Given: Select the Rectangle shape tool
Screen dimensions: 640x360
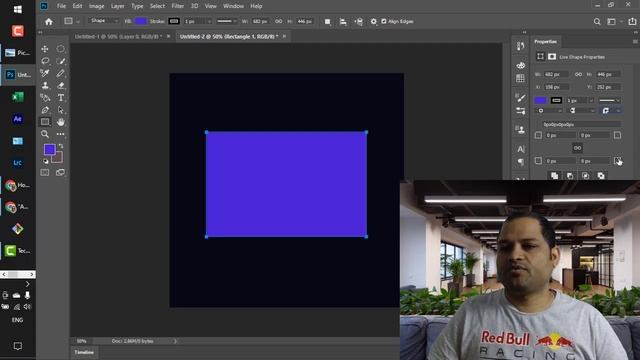Looking at the screenshot, I should (45, 122).
